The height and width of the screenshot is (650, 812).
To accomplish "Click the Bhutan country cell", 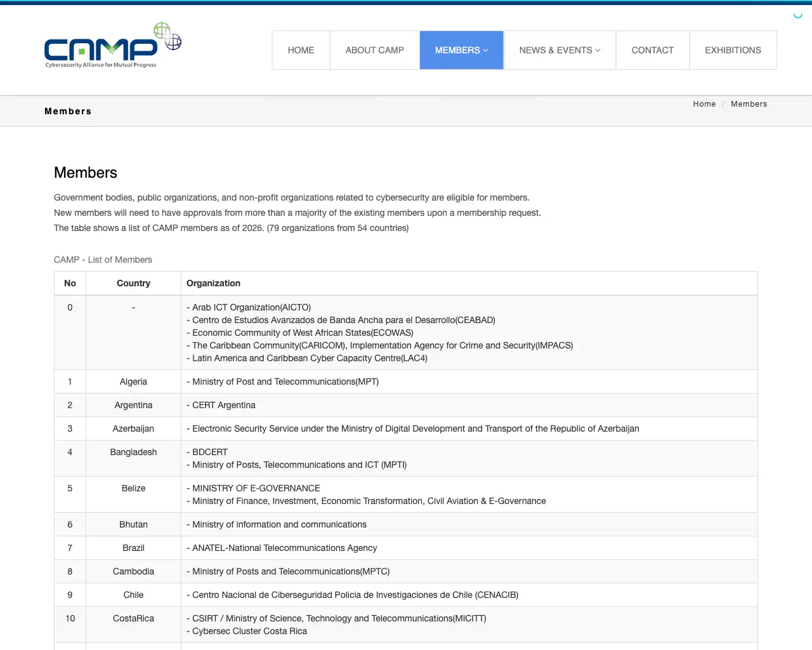I will click(x=133, y=524).
